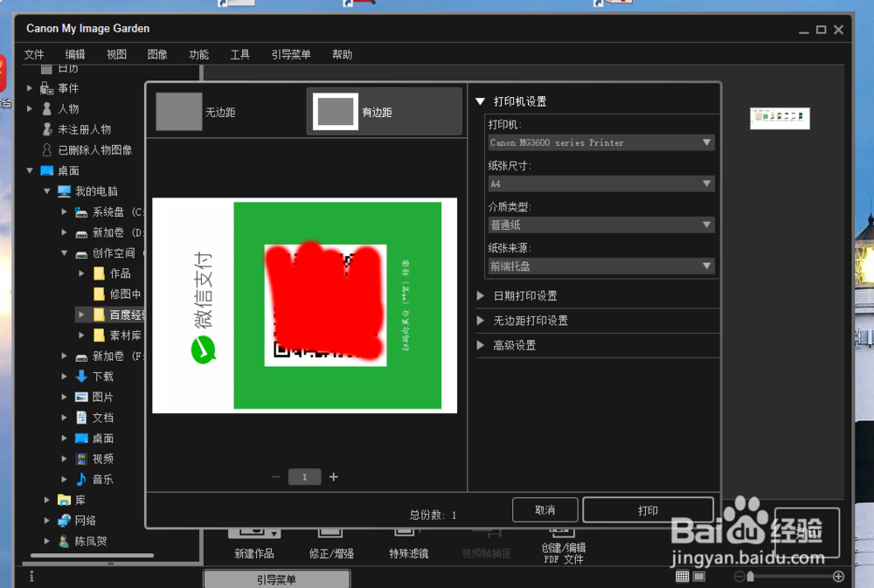Click the 新加卷 (D:) drive icon
Screen dimensions: 874x588
coord(81,233)
